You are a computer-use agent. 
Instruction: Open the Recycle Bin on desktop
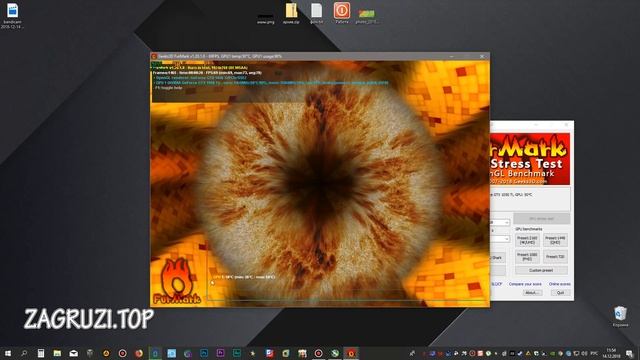click(620, 317)
